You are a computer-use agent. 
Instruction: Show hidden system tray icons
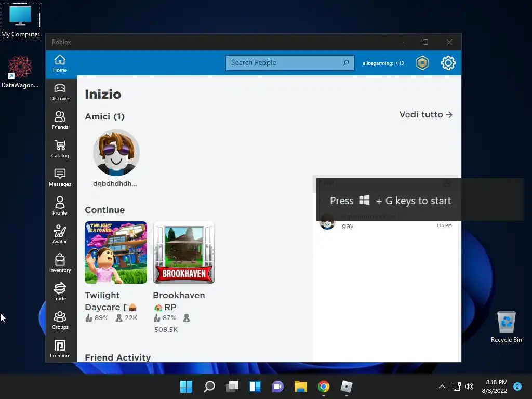pos(442,387)
